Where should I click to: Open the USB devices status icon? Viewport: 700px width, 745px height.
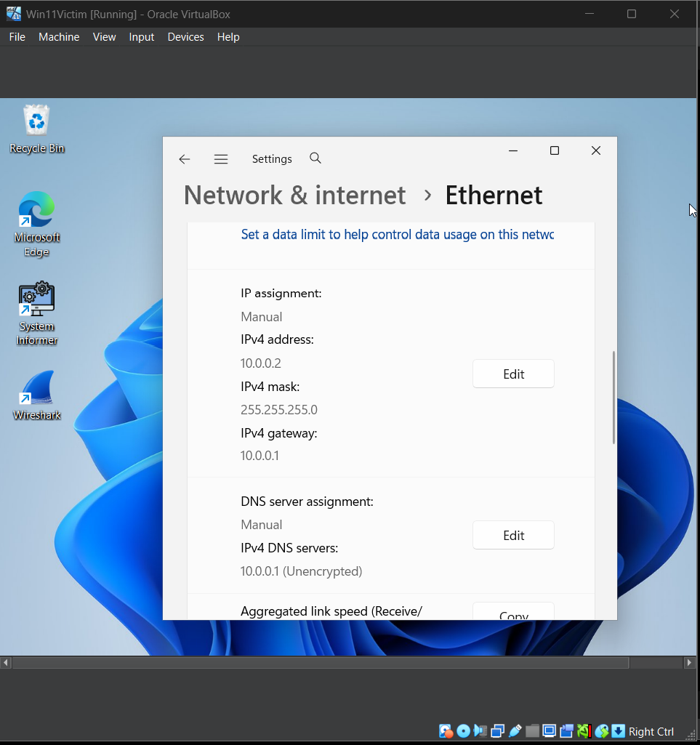click(515, 730)
